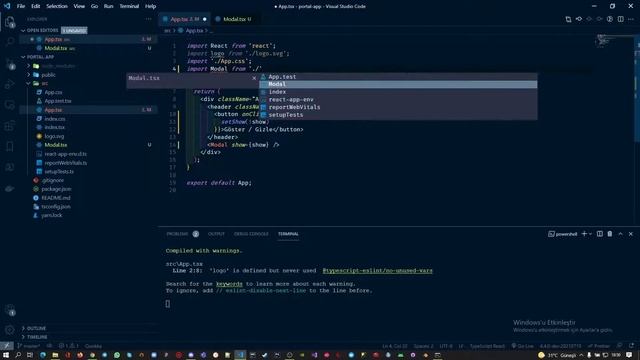Switch to the Problems panel tab

coord(182,234)
